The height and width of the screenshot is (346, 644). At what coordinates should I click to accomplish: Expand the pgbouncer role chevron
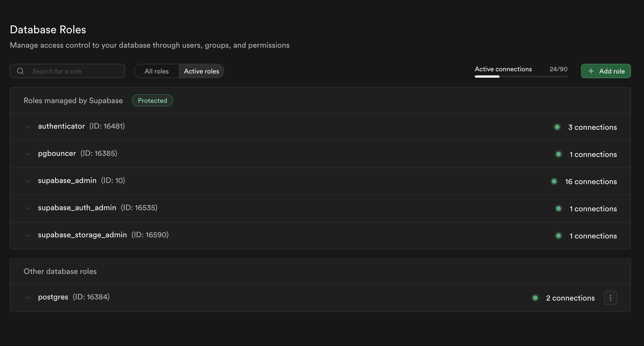[27, 154]
